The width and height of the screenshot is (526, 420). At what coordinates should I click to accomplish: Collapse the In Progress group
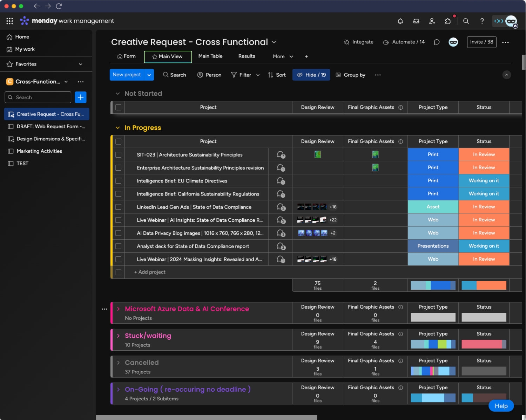click(117, 128)
